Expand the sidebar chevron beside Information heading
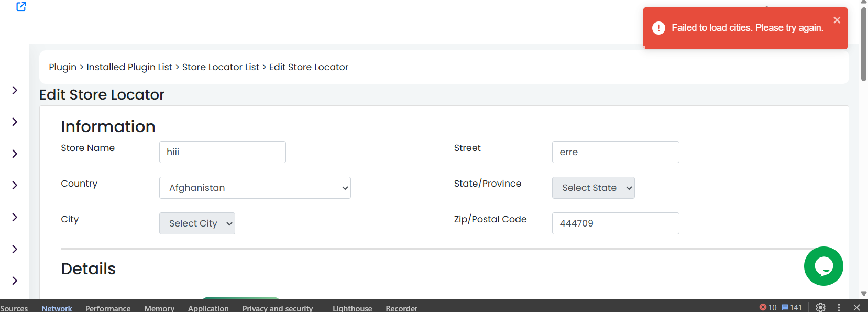This screenshot has height=312, width=868. (15, 122)
